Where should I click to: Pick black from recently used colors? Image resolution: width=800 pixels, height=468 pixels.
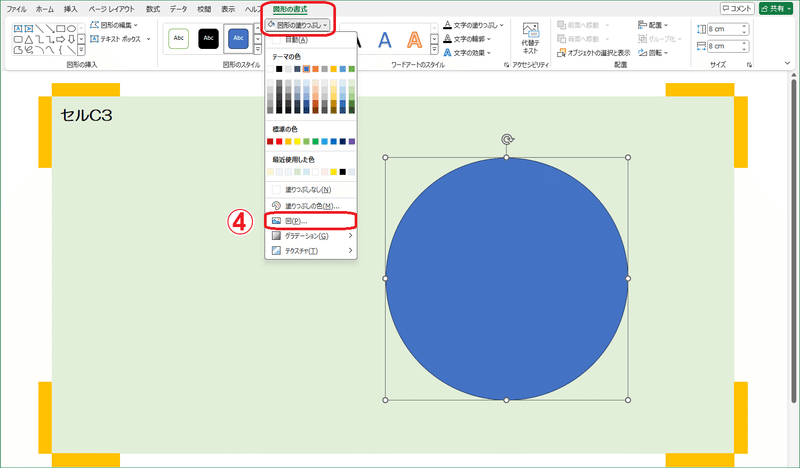point(342,172)
